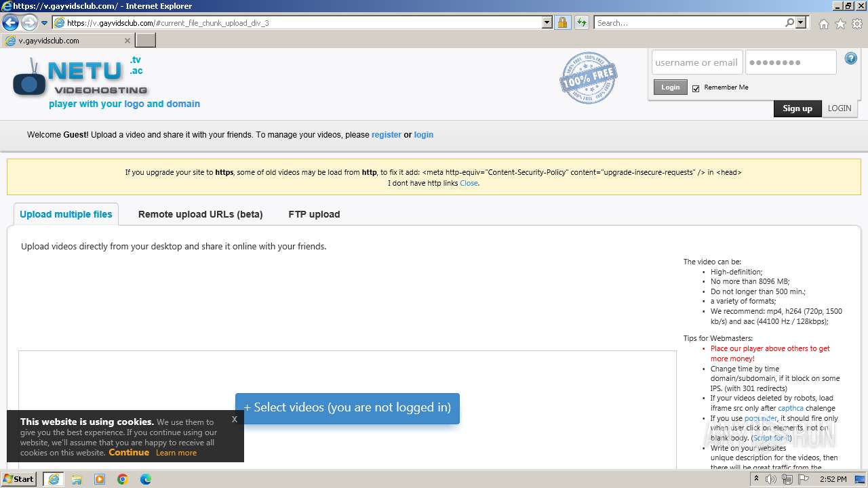Viewport: 868px width, 488px height.
Task: Click 'No more than 8096 MB' text
Action: coord(750,281)
